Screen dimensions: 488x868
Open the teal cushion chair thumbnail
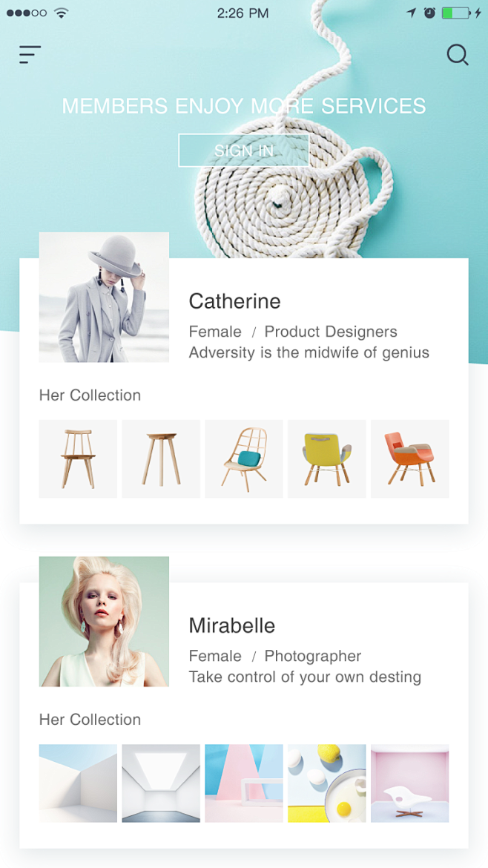(x=244, y=459)
